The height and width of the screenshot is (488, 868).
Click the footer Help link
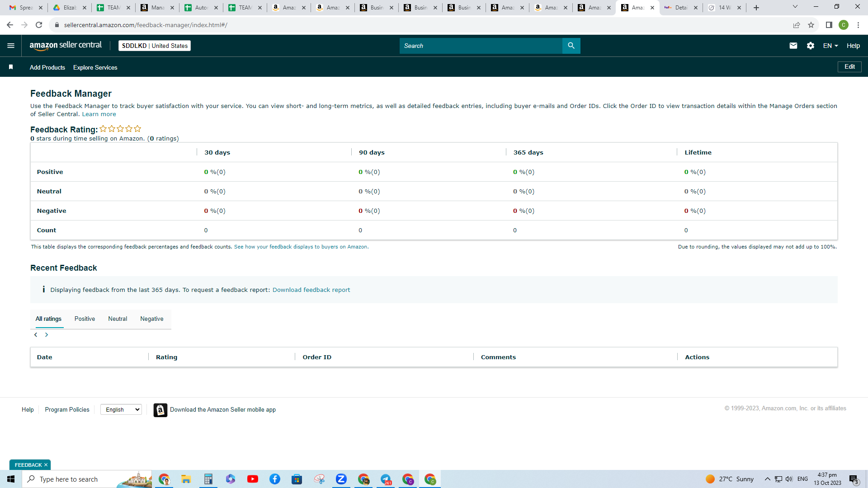[28, 410]
